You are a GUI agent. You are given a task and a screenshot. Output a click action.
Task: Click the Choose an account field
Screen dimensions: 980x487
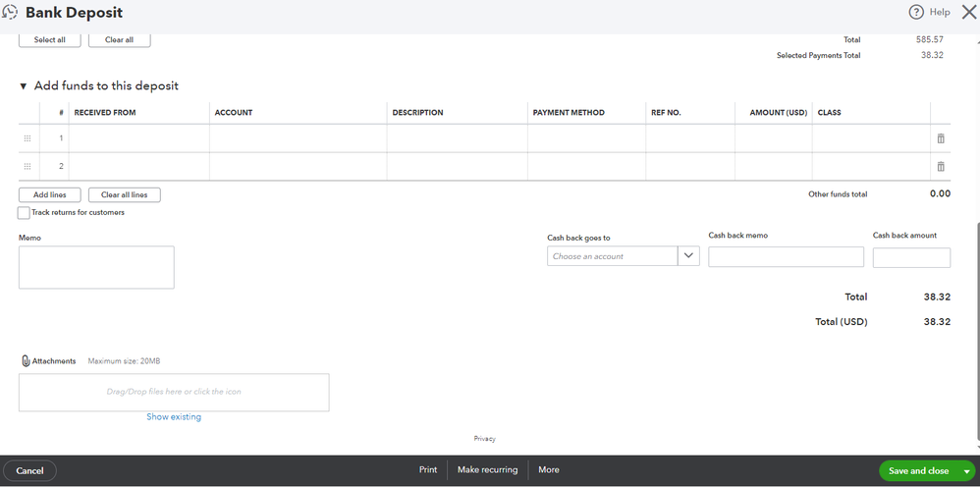coord(613,255)
